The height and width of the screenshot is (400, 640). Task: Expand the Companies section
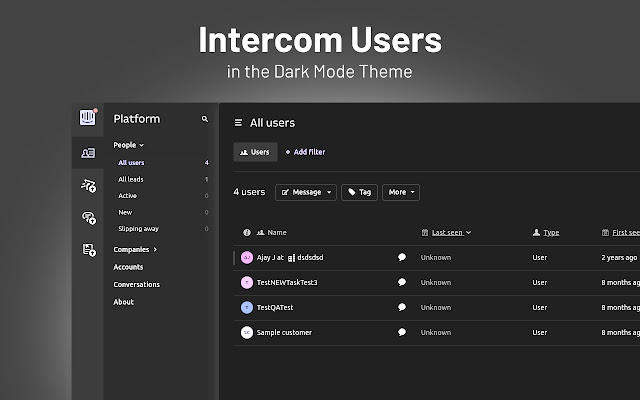coord(135,249)
